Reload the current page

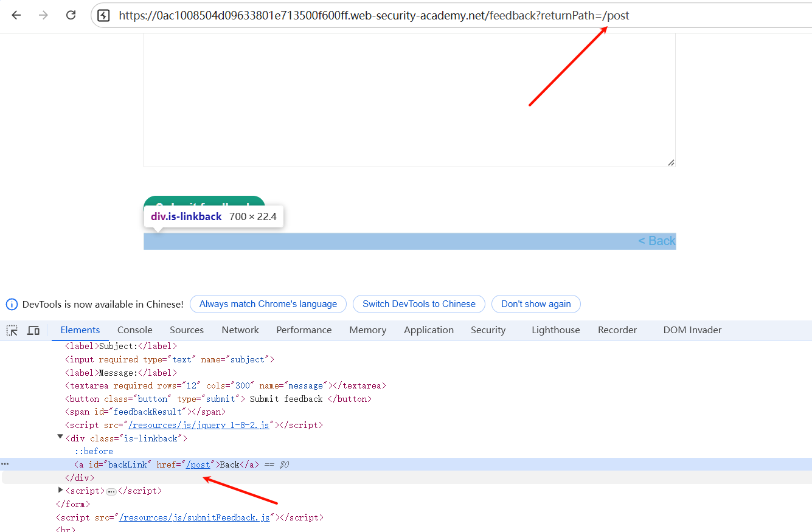click(71, 15)
